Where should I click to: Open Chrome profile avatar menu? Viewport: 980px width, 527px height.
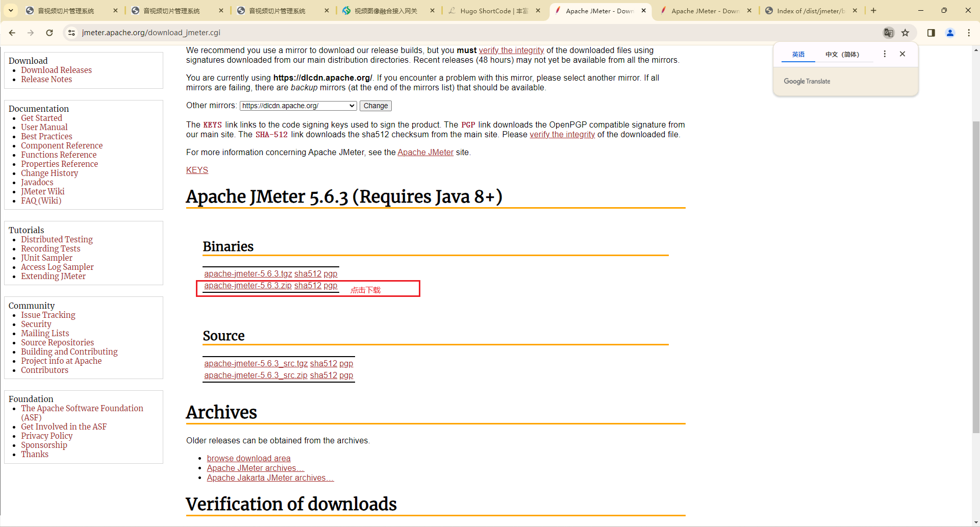[950, 33]
